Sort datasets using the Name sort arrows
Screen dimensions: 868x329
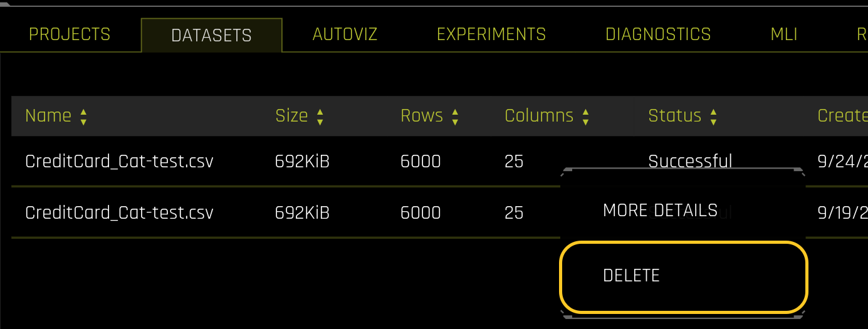point(83,117)
